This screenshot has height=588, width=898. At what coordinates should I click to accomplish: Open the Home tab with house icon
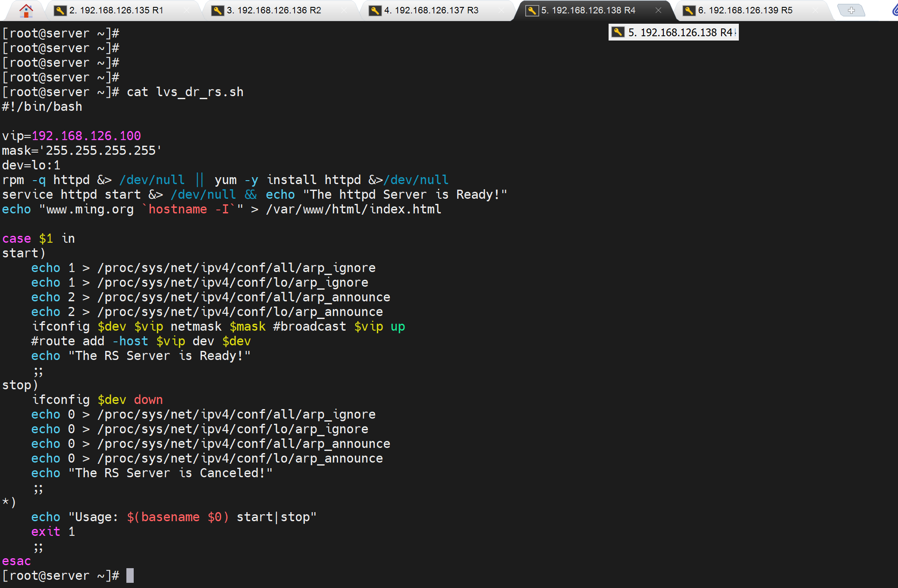coord(26,10)
